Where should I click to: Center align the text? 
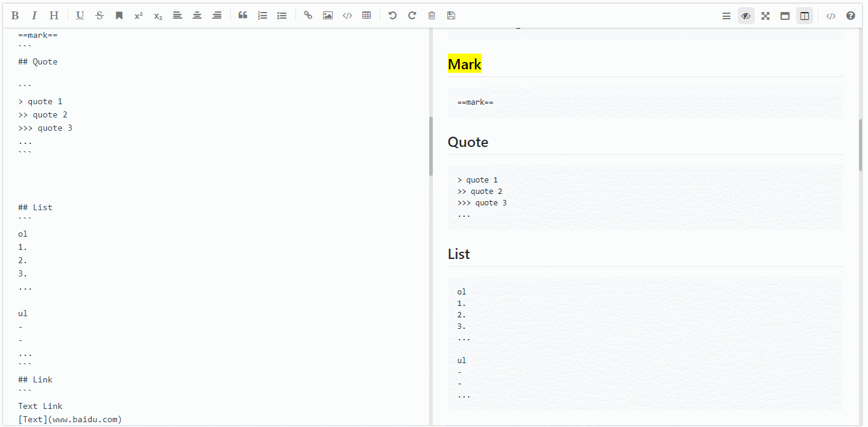click(197, 16)
